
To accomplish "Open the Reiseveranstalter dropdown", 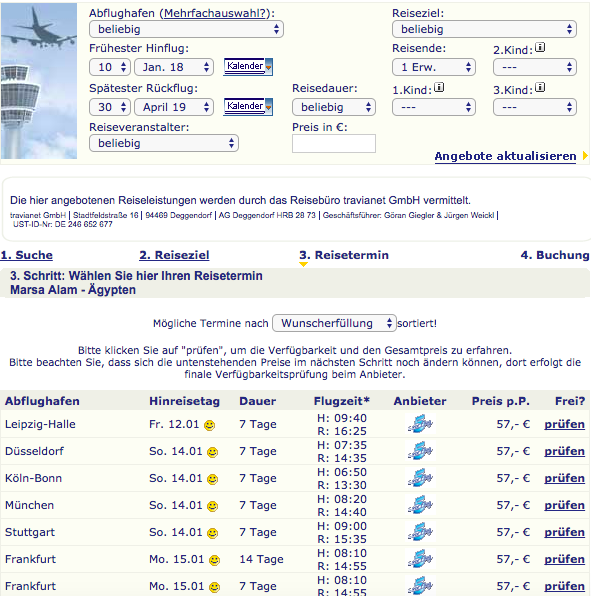I will click(x=164, y=143).
